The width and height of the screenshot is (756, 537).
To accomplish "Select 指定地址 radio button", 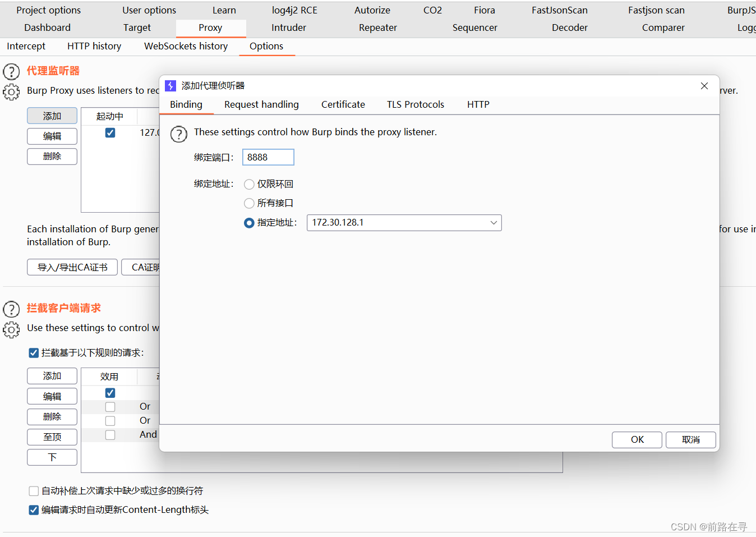I will click(249, 223).
